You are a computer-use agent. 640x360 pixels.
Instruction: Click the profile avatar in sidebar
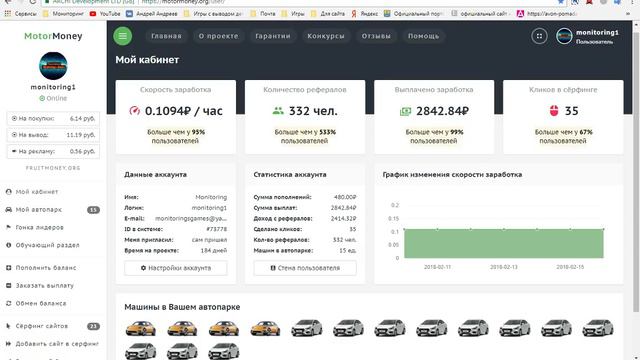pos(53,66)
